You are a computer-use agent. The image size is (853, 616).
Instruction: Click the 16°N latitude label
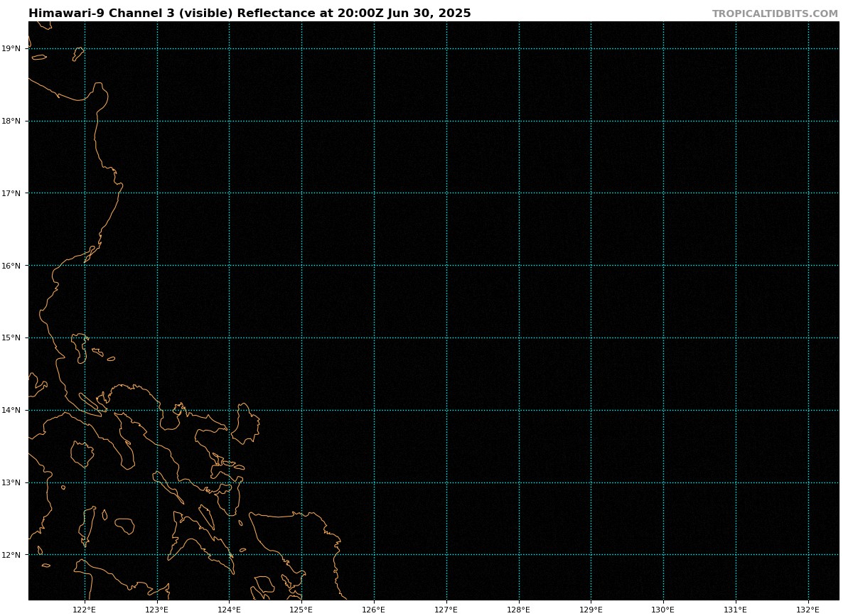[11, 266]
